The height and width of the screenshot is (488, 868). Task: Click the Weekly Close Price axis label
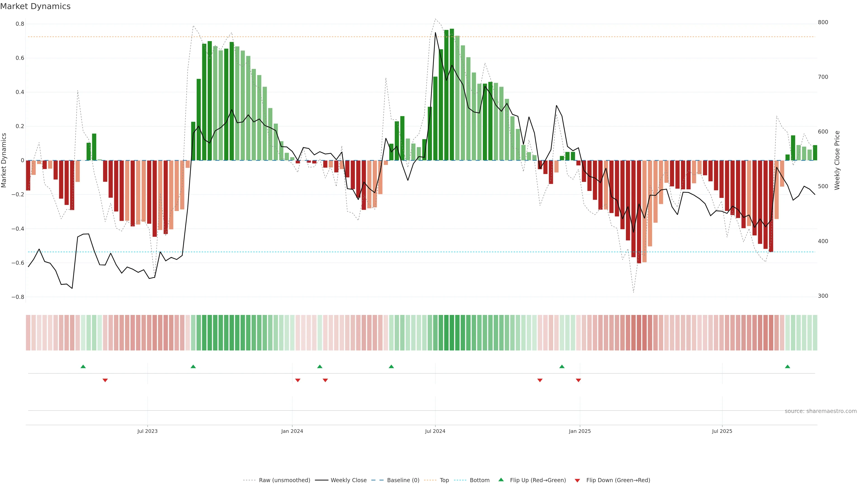pyautogui.click(x=837, y=160)
